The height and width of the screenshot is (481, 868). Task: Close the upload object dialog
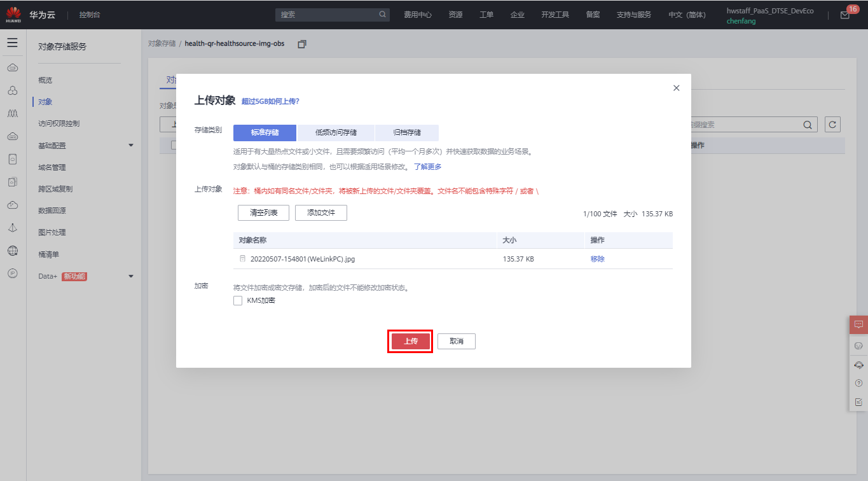pyautogui.click(x=677, y=88)
